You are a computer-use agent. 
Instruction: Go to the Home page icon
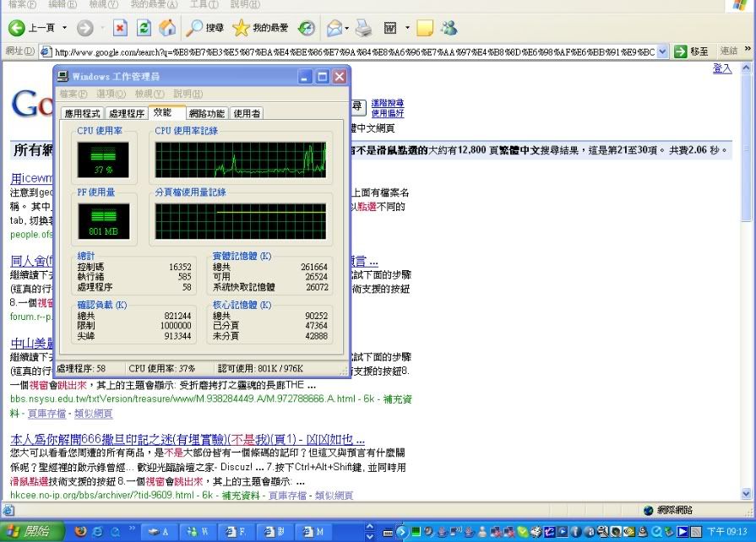coord(167,28)
